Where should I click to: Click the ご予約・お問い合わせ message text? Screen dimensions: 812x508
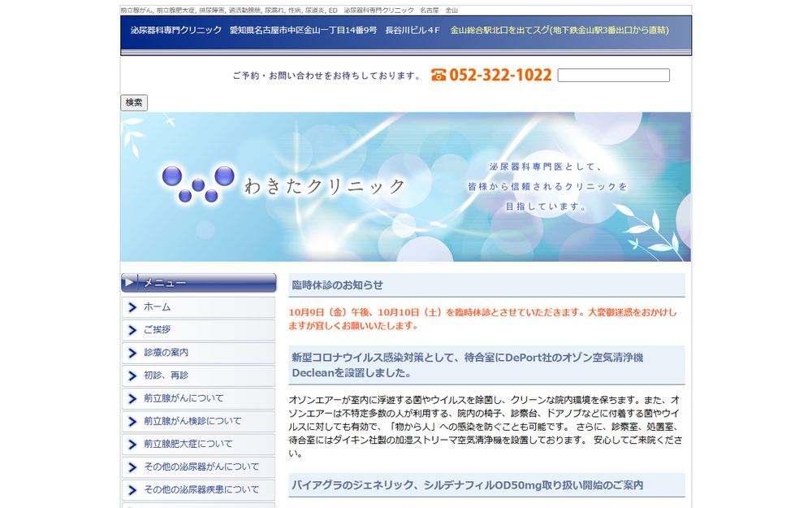[327, 76]
